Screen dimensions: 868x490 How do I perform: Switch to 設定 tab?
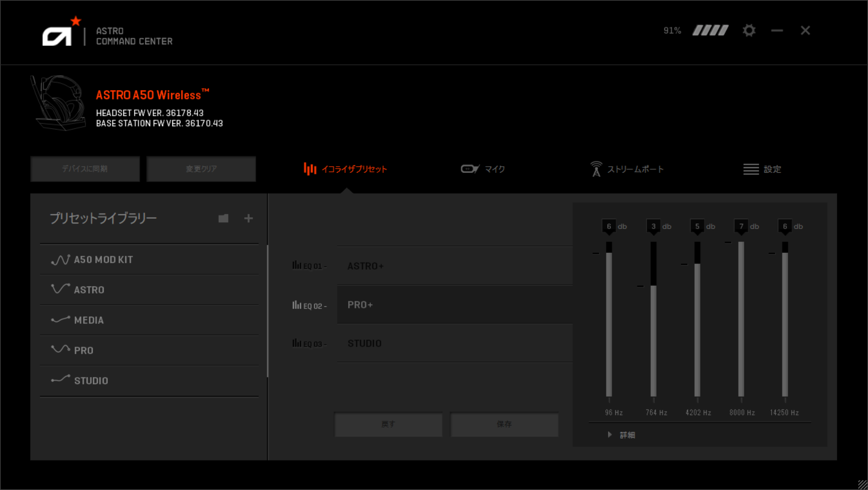coord(762,169)
